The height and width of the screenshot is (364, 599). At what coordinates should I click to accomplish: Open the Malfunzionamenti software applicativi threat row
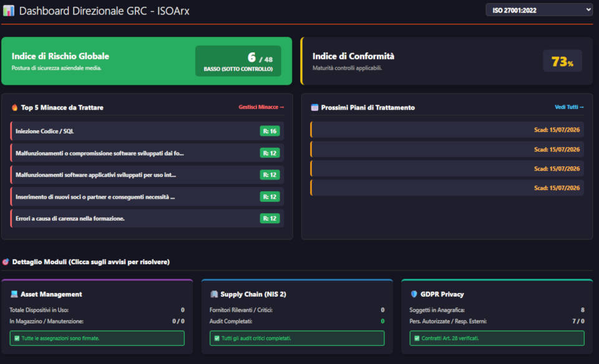(147, 175)
